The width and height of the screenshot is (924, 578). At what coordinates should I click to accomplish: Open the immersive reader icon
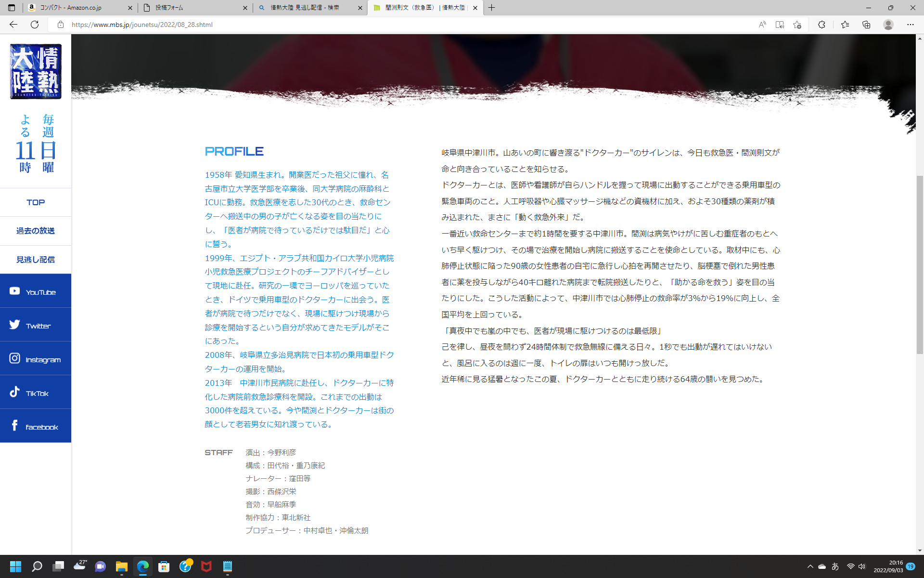780,25
